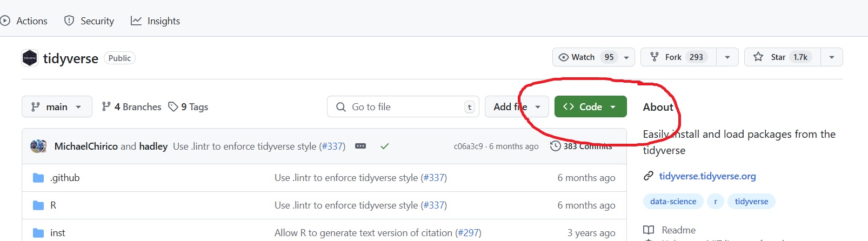The height and width of the screenshot is (241, 868).
Task: Open the green Code dropdown button
Action: [x=590, y=107]
